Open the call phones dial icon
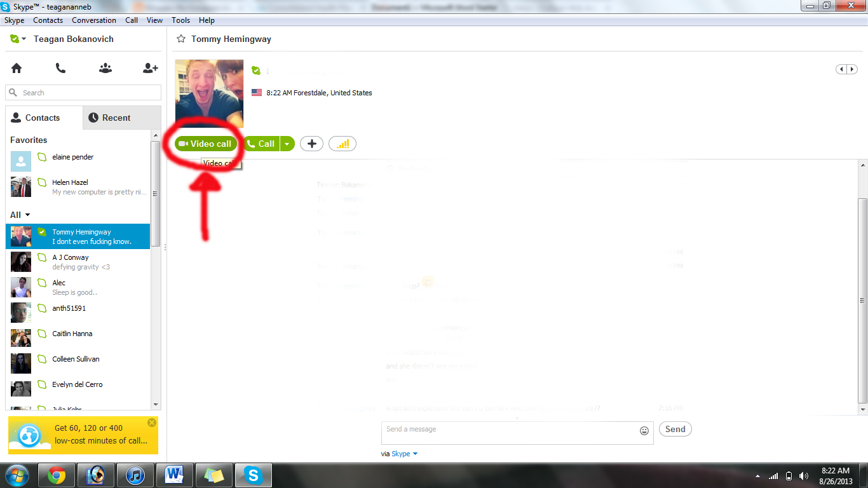 pos(60,68)
